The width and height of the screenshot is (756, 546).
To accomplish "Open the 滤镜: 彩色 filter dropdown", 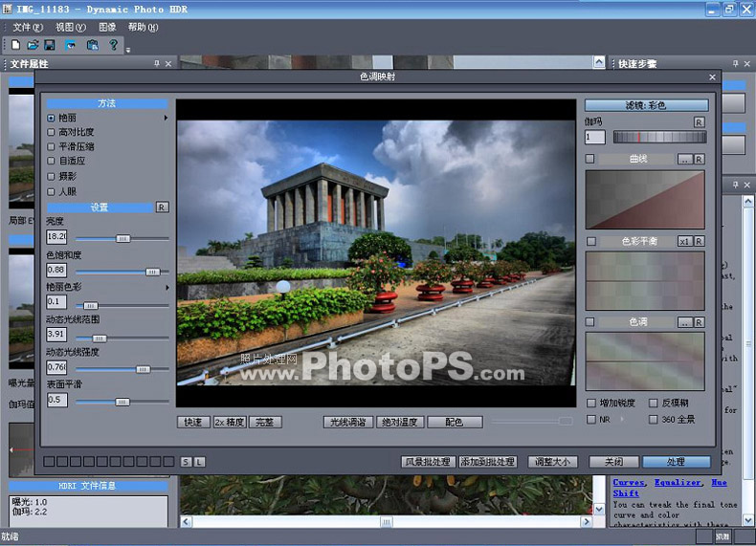I will coord(646,105).
